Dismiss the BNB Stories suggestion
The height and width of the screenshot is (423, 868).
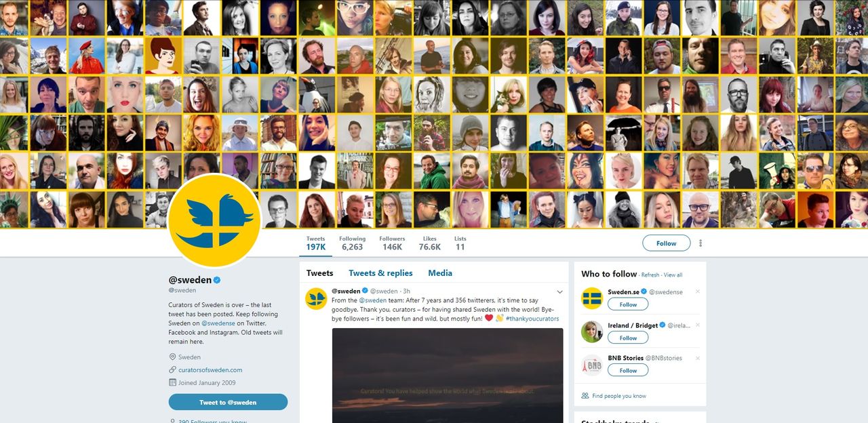[698, 358]
